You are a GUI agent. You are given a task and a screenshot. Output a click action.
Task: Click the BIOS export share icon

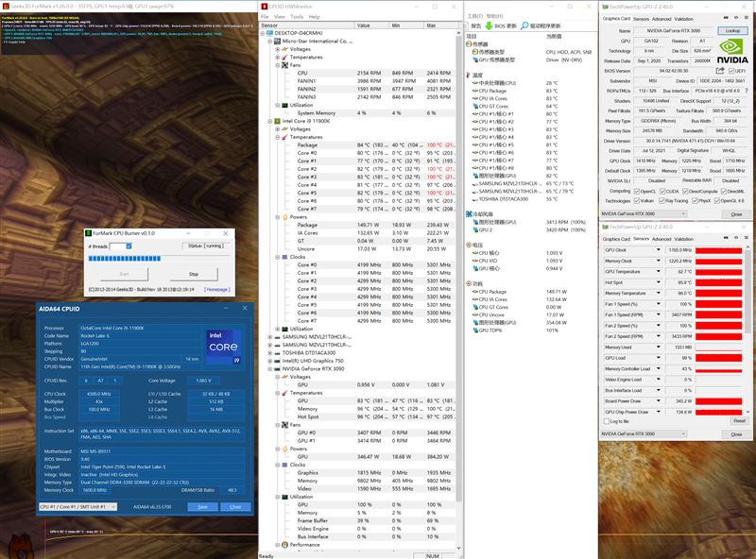(720, 71)
